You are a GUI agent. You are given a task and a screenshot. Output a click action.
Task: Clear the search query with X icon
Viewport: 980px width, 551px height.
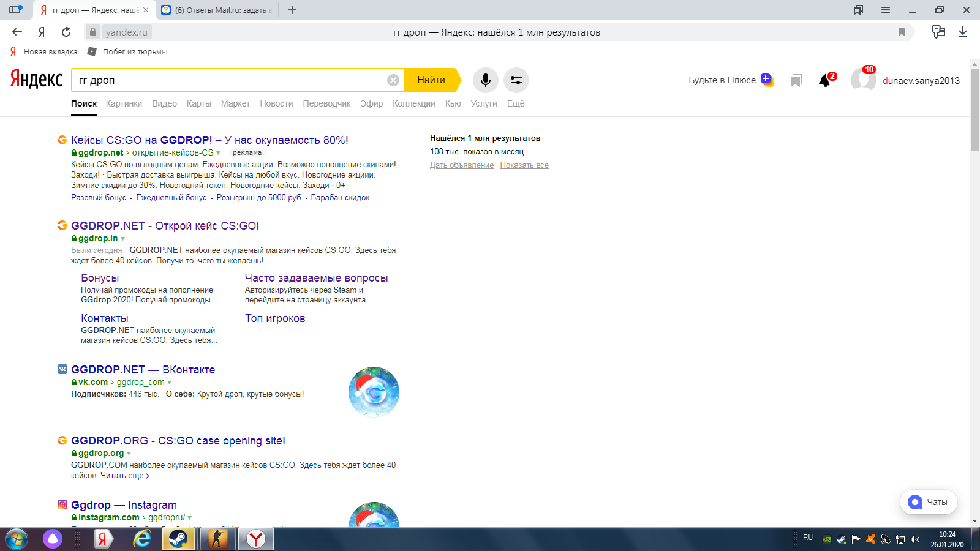pyautogui.click(x=393, y=80)
